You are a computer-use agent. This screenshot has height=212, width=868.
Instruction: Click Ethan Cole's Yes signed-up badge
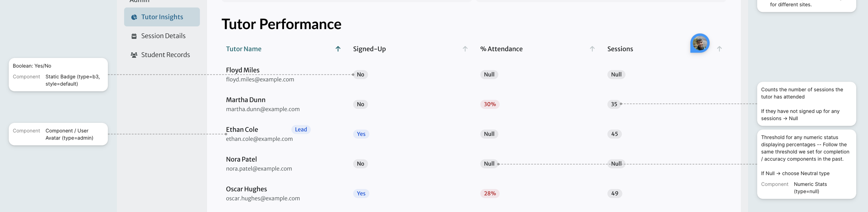361,134
